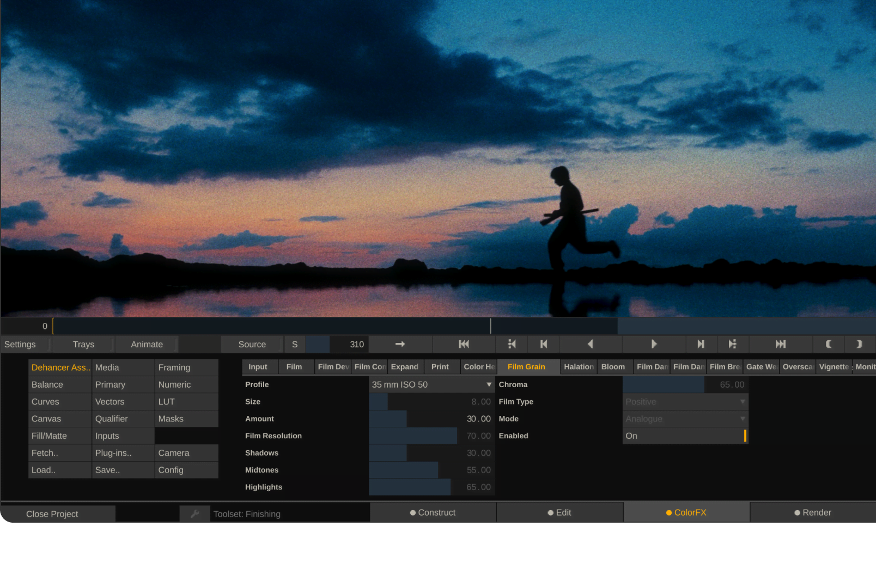
Task: Adjust the Midtones grain slider
Action: point(431,470)
